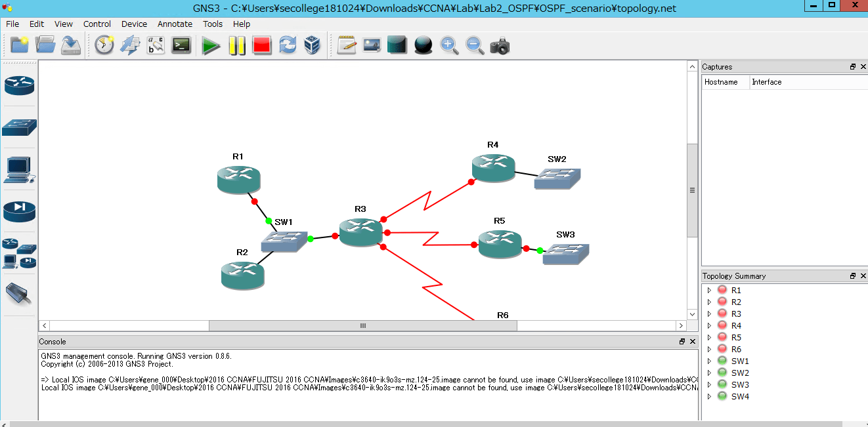Browse end devices in the sidebar
The image size is (868, 427).
click(x=20, y=170)
